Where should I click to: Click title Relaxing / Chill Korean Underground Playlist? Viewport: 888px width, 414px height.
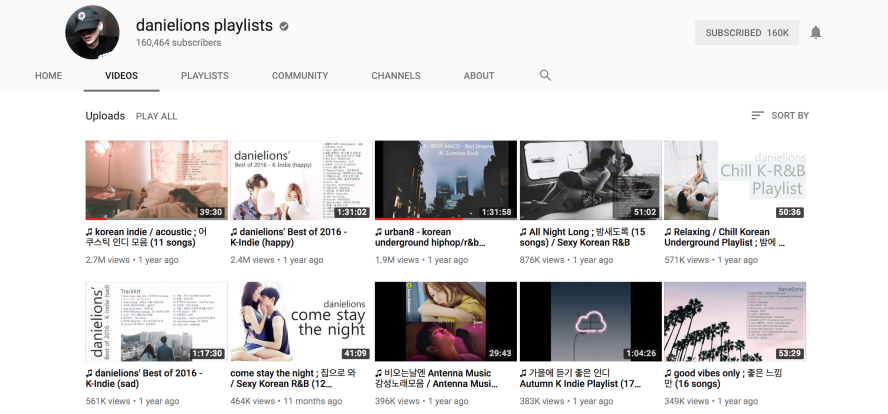pos(725,237)
